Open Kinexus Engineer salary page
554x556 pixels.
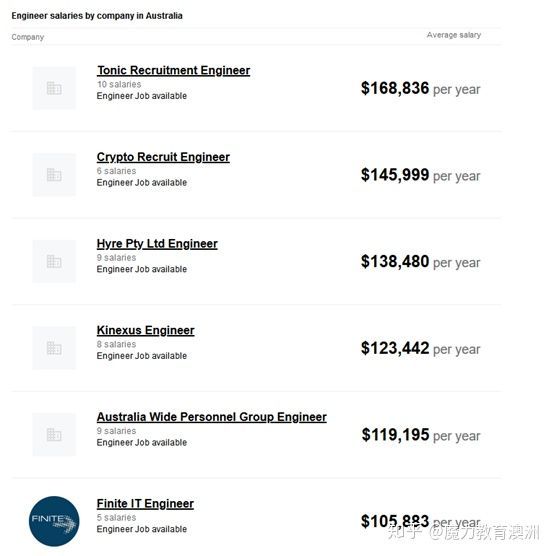[145, 330]
